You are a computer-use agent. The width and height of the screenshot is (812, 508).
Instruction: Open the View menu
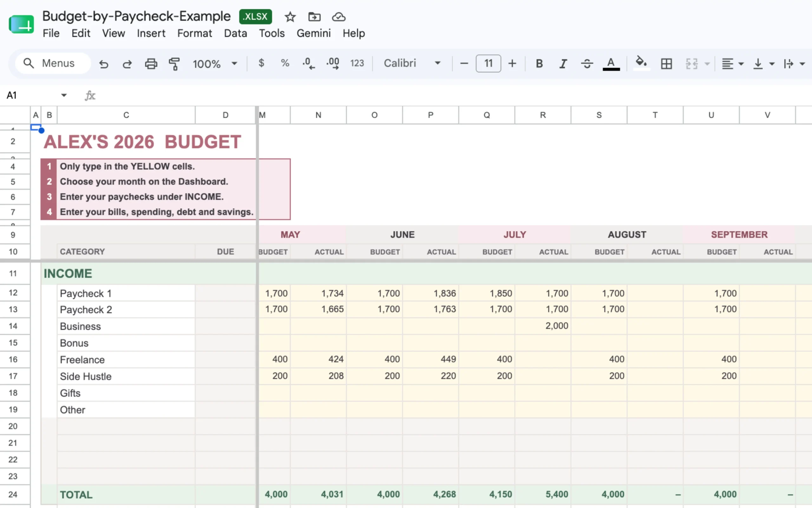(114, 33)
